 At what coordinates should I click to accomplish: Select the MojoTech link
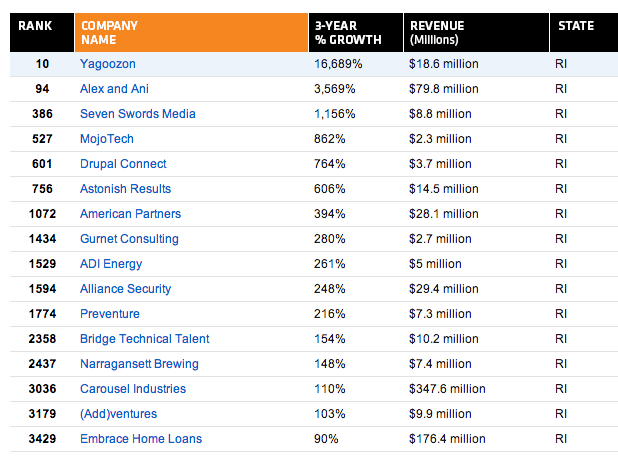click(107, 139)
